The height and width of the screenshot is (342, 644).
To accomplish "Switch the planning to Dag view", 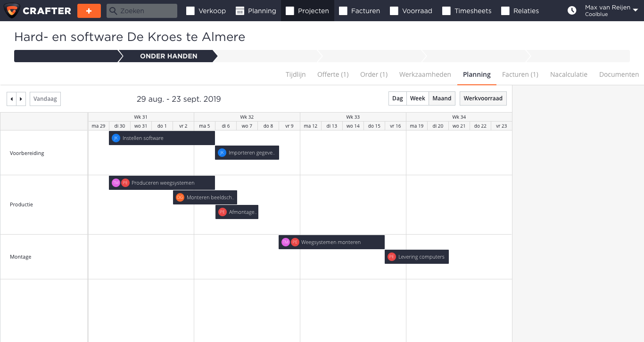I will click(x=397, y=98).
